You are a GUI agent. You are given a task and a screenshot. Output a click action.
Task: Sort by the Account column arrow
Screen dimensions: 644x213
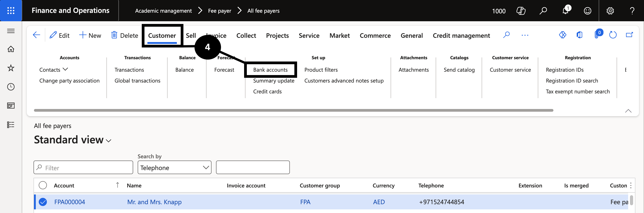point(117,185)
